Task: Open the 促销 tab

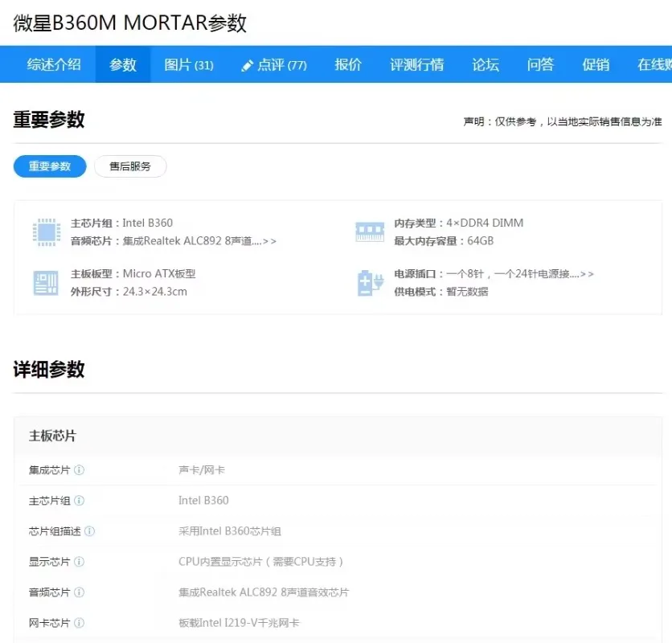Action: coord(596,65)
